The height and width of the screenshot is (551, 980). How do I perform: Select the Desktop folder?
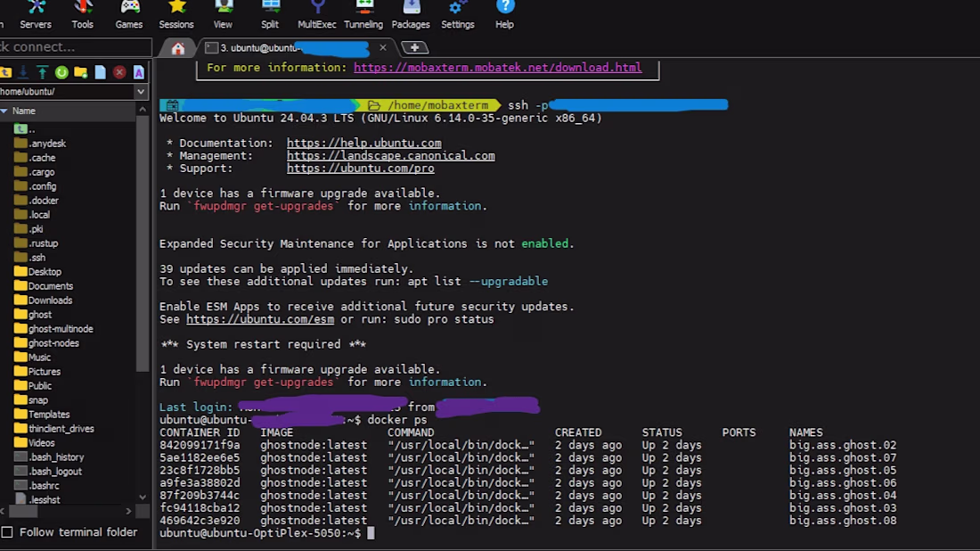point(37,272)
